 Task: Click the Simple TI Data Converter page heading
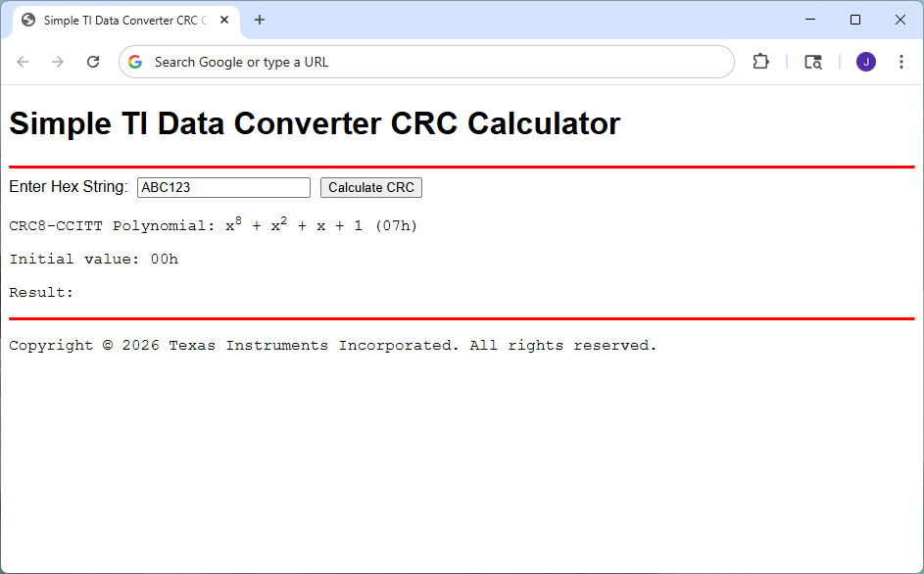point(314,123)
